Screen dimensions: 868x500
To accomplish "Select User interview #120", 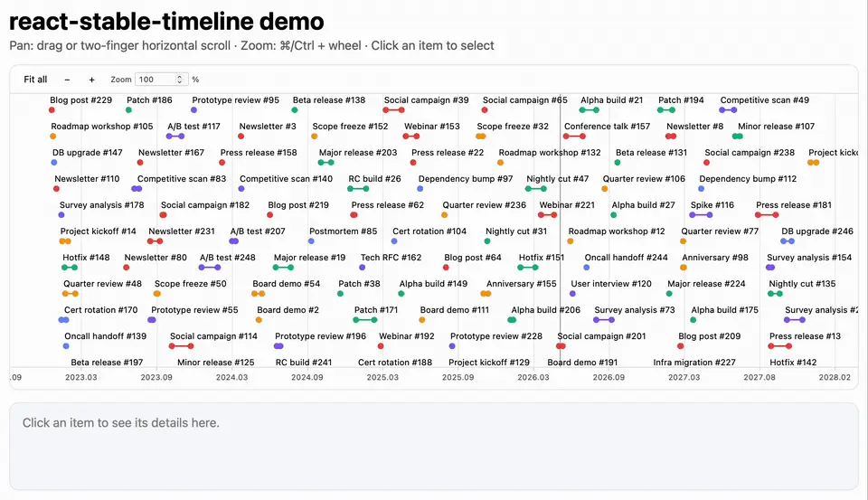I will pyautogui.click(x=611, y=284).
